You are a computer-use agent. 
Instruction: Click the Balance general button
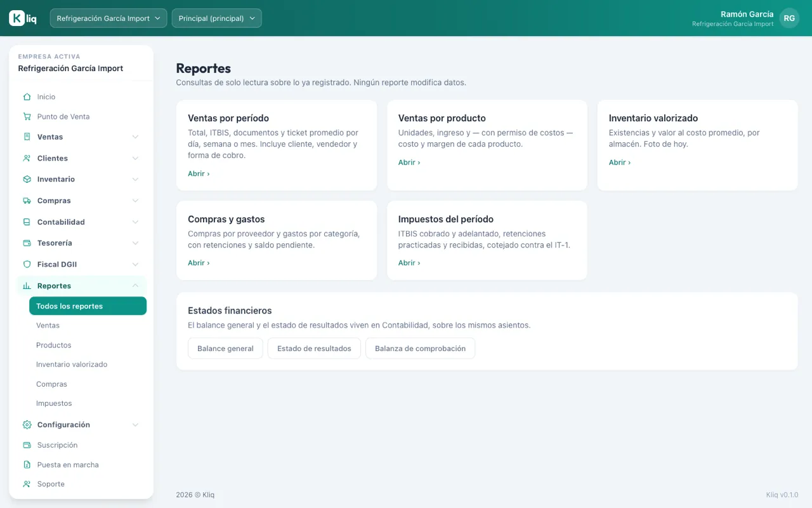tap(225, 349)
